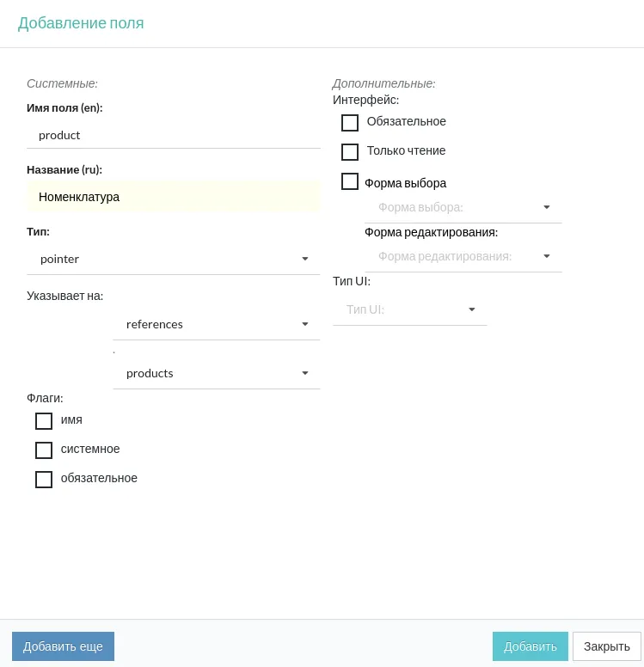Open the 'Форма выбора' dropdown

pos(463,207)
